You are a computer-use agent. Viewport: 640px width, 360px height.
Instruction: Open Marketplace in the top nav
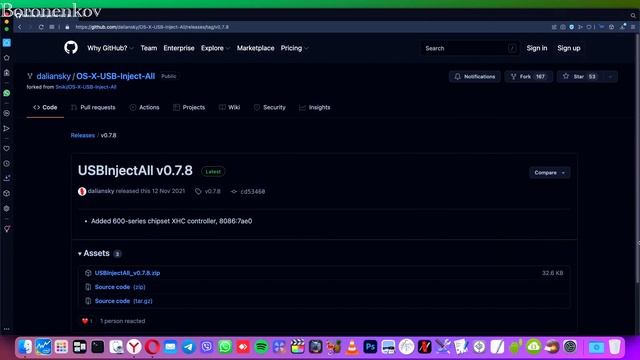coord(256,48)
